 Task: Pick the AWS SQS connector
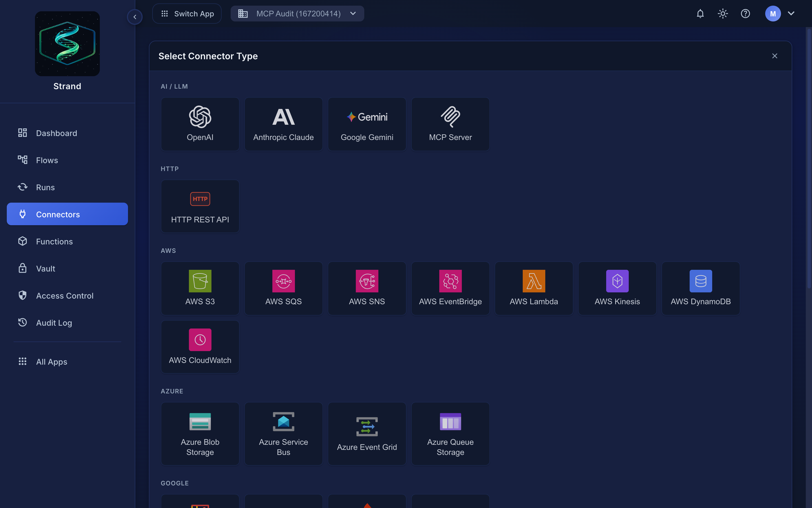tap(284, 288)
